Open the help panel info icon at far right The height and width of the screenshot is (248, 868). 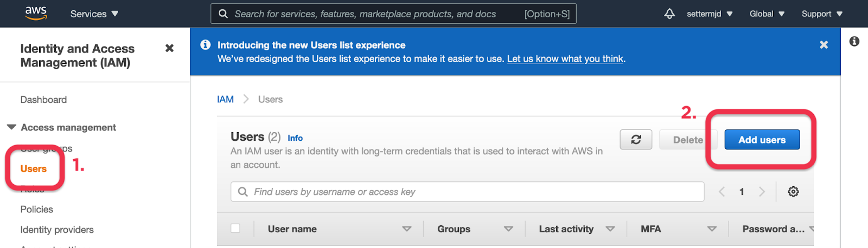(854, 41)
